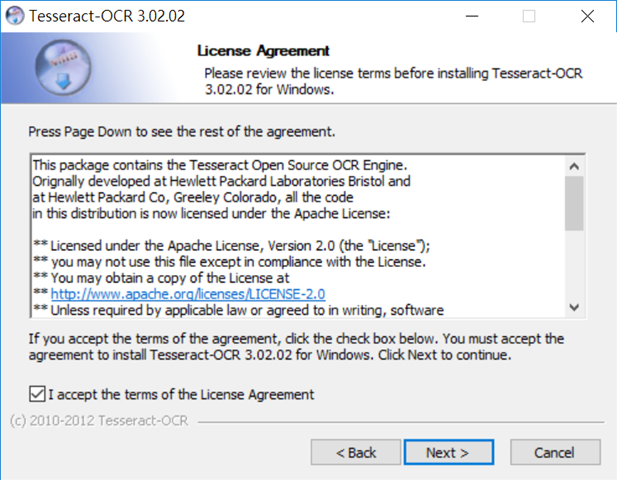Close the Tesseract-OCR setup window
The width and height of the screenshot is (617, 480).
click(587, 16)
